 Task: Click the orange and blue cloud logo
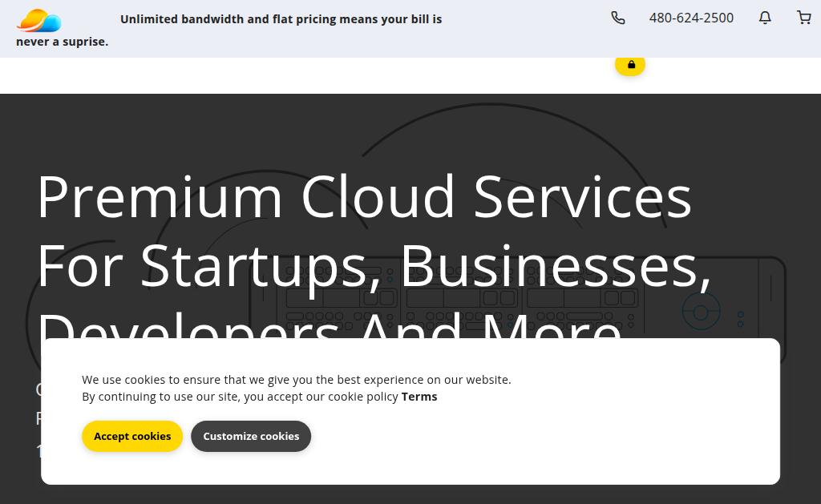[x=39, y=20]
